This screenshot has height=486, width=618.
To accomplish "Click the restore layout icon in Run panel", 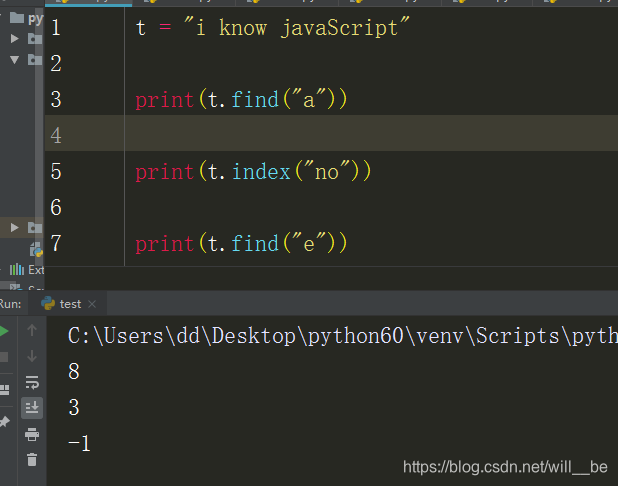I will click(x=4, y=390).
